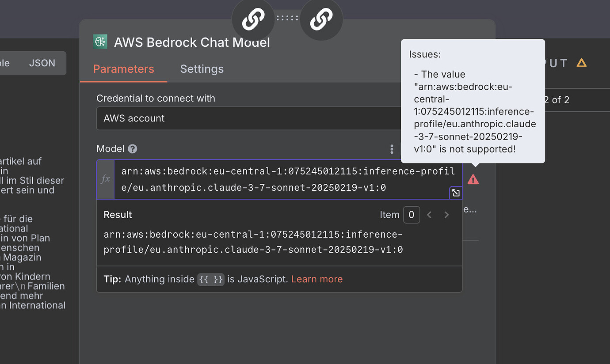The image size is (610, 364).
Task: Click the next item arrow in Result
Action: tap(446, 215)
